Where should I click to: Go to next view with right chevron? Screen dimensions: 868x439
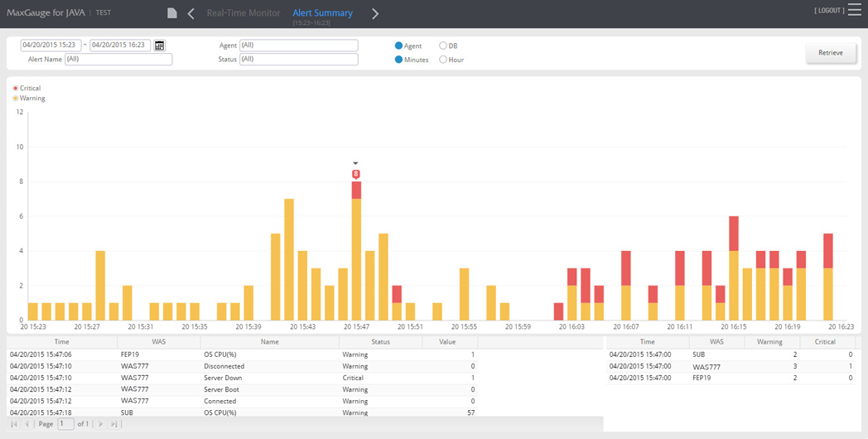(375, 13)
